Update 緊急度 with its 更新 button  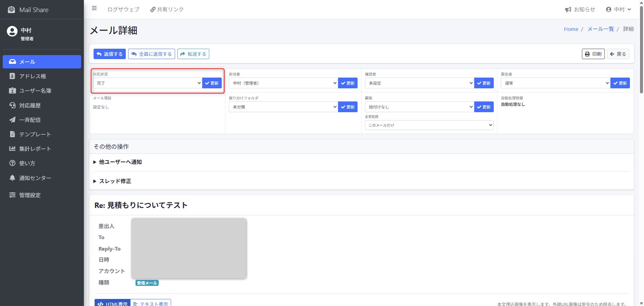(620, 83)
